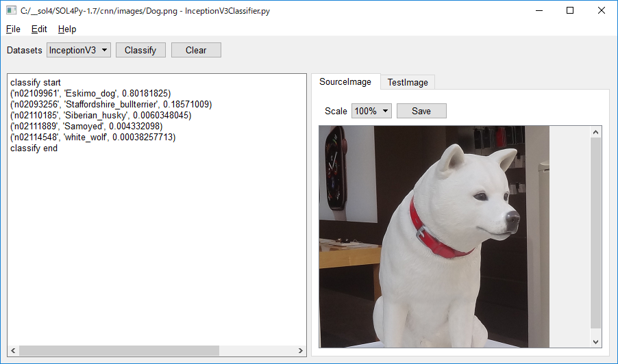Click the Classify button
This screenshot has width=618, height=364.
pyautogui.click(x=140, y=50)
